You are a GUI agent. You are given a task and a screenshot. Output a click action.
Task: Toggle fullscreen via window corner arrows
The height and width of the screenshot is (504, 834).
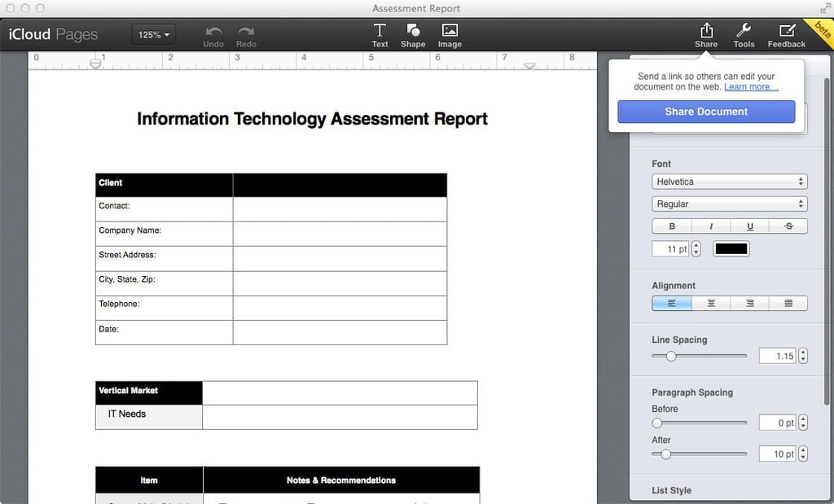pyautogui.click(x=825, y=8)
